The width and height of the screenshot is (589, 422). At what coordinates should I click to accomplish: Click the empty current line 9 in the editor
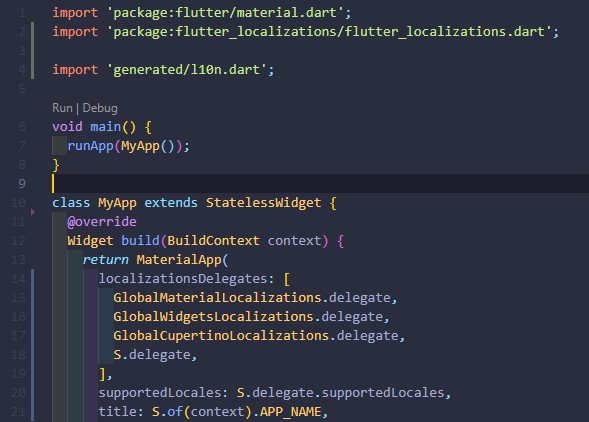(320, 183)
